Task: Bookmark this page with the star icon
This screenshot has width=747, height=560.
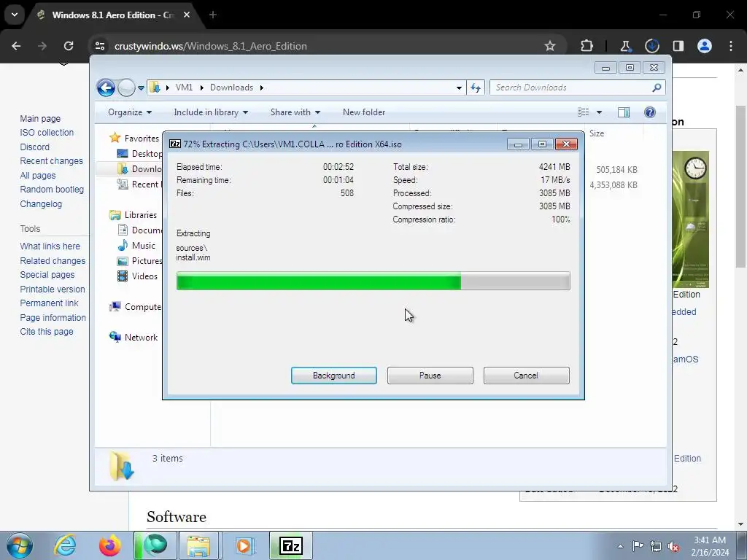Action: [550, 46]
